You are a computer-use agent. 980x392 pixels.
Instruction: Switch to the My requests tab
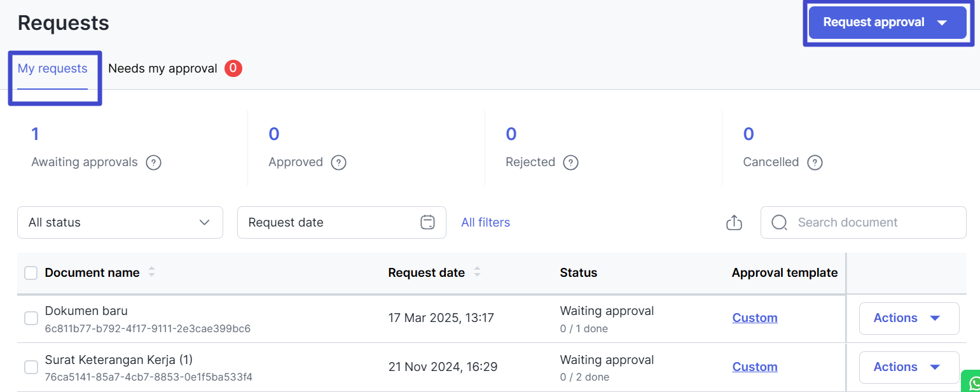(53, 69)
